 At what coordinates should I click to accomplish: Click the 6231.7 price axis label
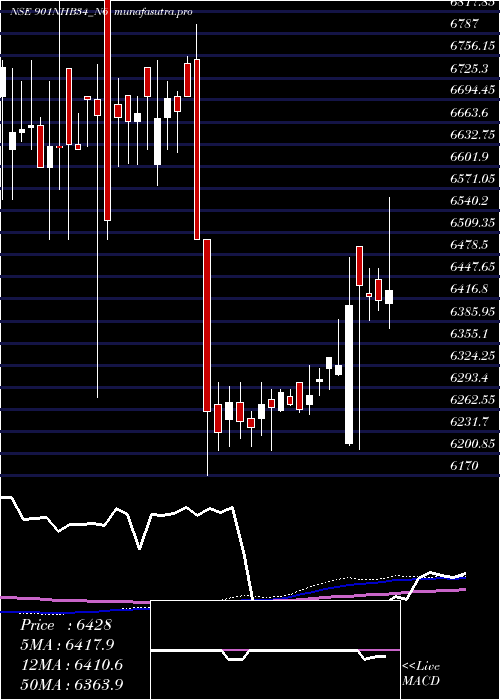(x=469, y=422)
